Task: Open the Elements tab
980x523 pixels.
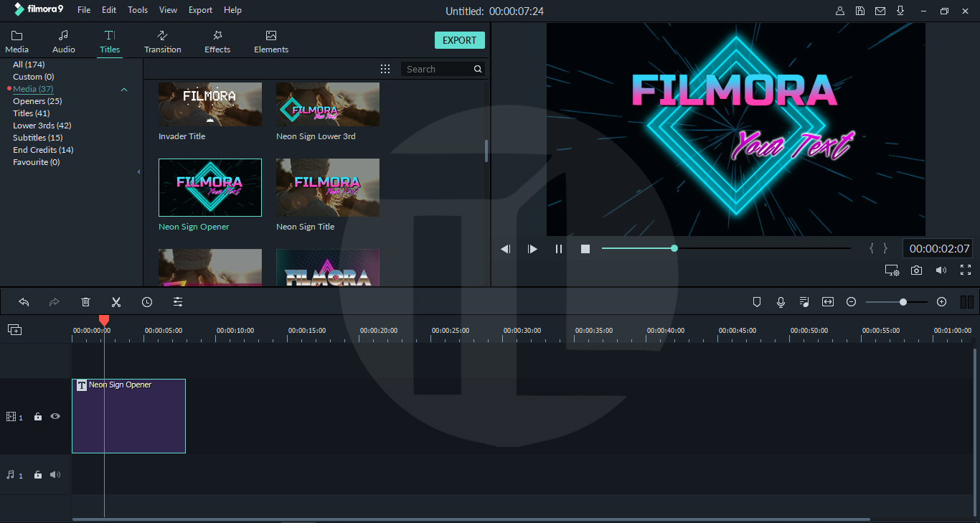Action: pos(271,42)
